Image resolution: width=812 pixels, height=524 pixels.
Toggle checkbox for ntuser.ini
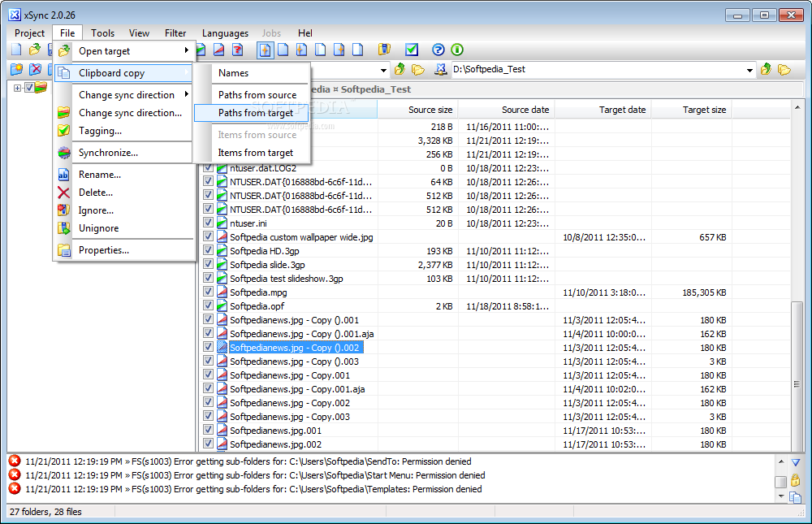click(x=208, y=223)
